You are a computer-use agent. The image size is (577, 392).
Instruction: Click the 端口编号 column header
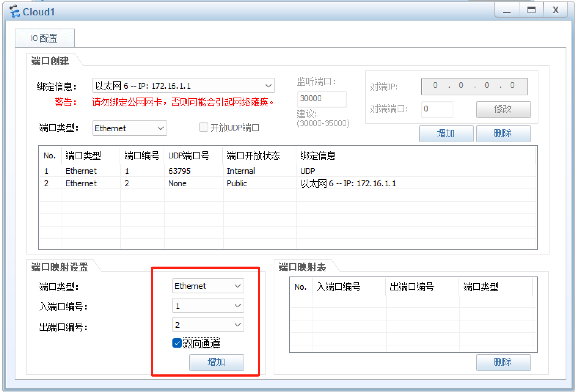(x=142, y=156)
